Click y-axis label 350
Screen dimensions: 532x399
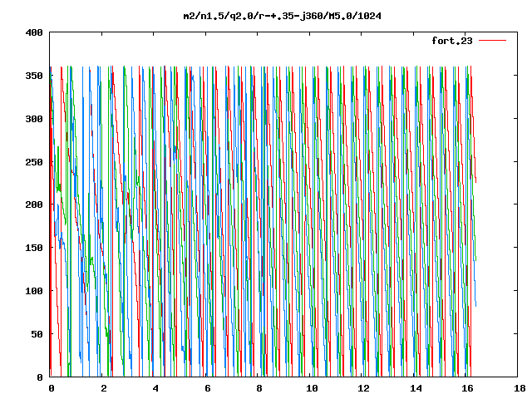pyautogui.click(x=34, y=76)
